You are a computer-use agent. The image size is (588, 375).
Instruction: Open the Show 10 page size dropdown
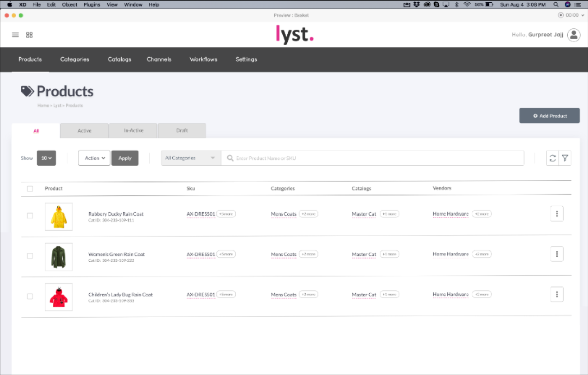[x=46, y=158]
